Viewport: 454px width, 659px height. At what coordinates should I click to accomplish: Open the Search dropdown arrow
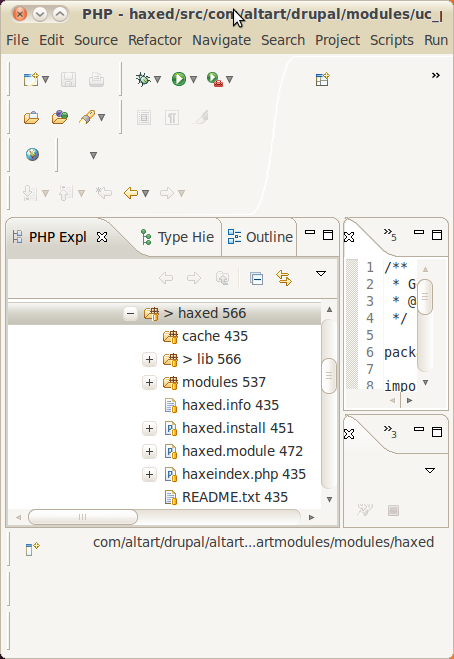point(101,117)
